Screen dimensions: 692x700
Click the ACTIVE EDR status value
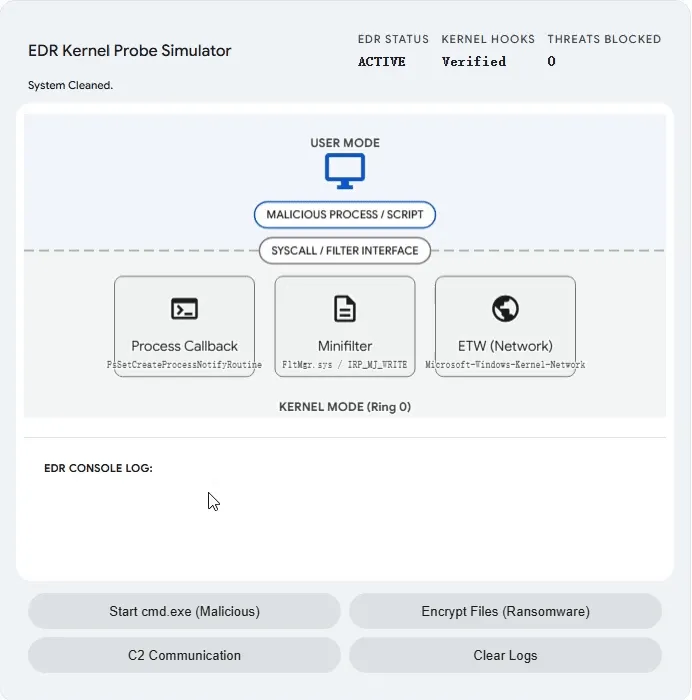coord(382,62)
